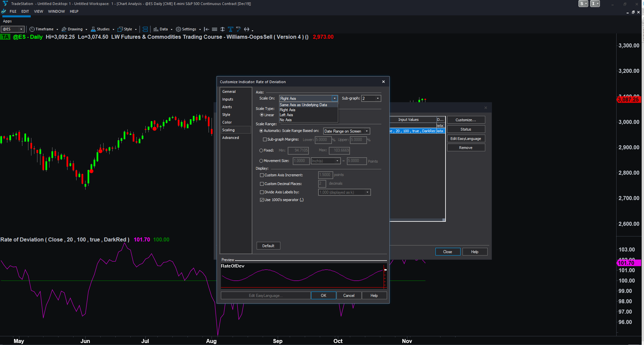Click the three horizontal lines toolbar icon
The width and height of the screenshot is (644, 345).
215,29
